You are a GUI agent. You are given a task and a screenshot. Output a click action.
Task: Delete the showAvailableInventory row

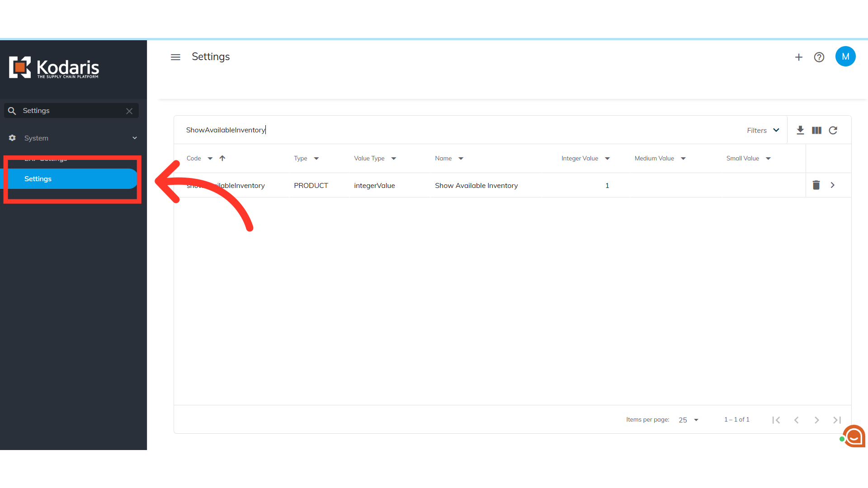point(816,185)
